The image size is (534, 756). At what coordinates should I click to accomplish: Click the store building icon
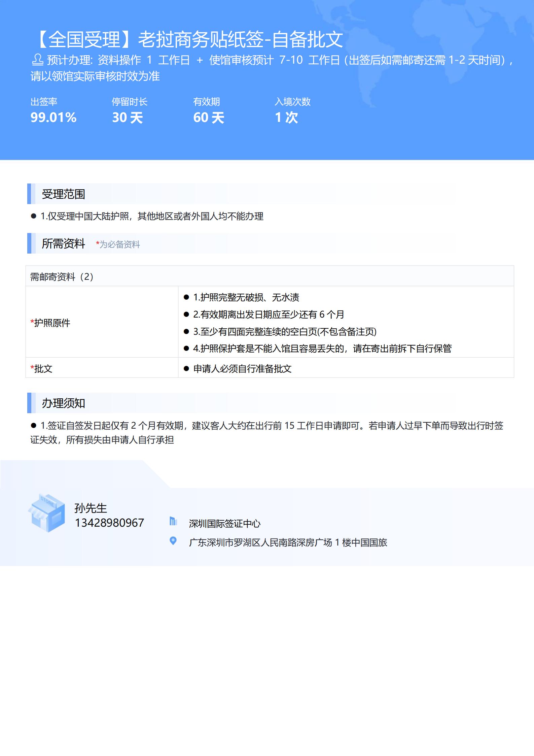(47, 513)
